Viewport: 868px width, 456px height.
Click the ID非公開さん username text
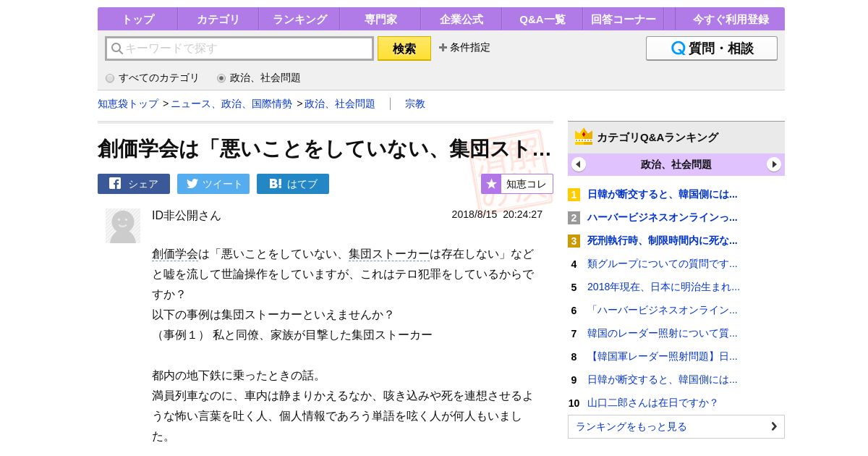click(x=187, y=216)
